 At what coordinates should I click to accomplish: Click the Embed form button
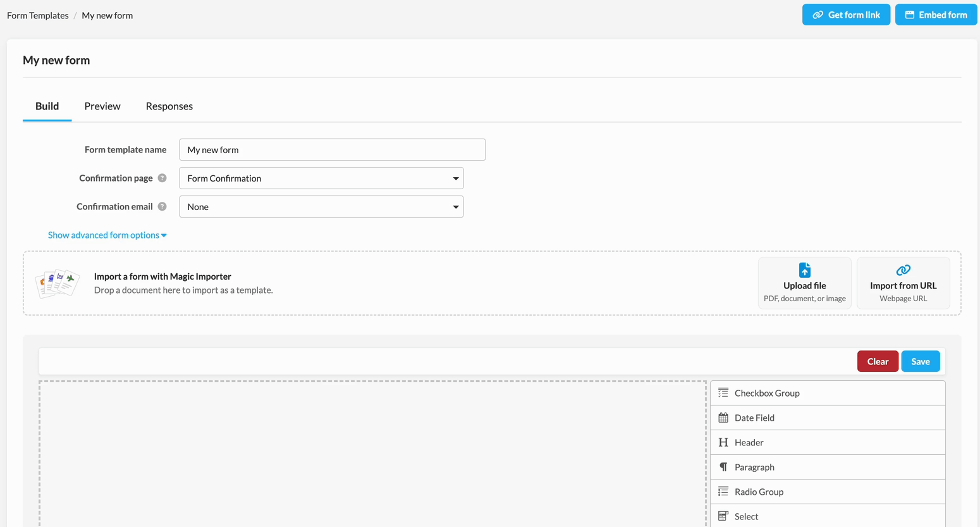pyautogui.click(x=936, y=15)
